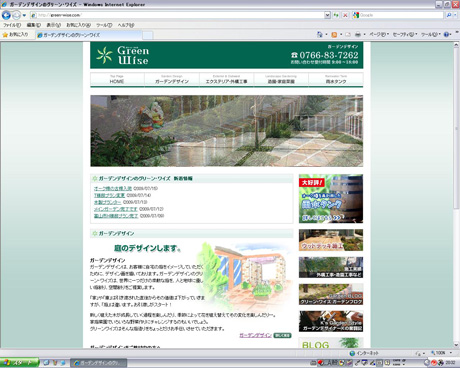Open dropdown arrow next to Home icon
The width and height of the screenshot is (460, 368).
(326, 34)
